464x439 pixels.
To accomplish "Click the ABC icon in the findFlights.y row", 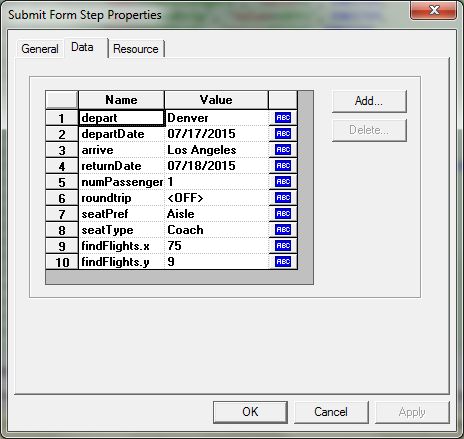I will 283,262.
